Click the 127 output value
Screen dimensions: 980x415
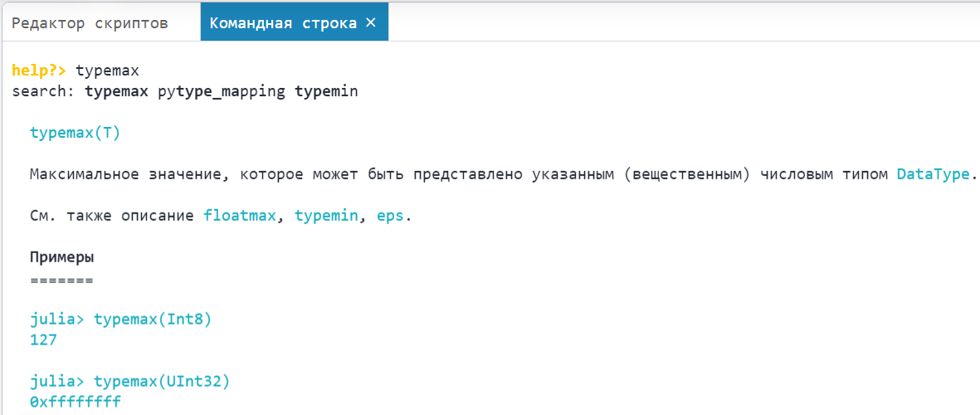click(42, 340)
